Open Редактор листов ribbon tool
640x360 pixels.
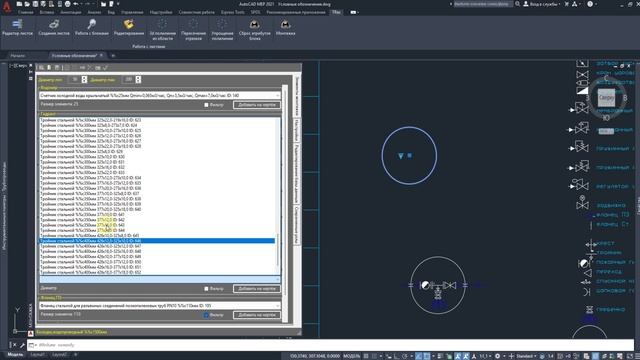pos(18,27)
